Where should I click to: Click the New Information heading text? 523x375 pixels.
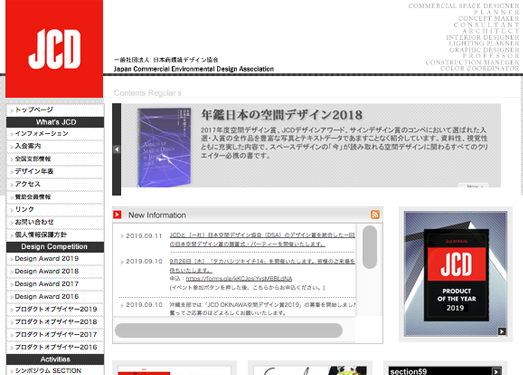click(157, 215)
